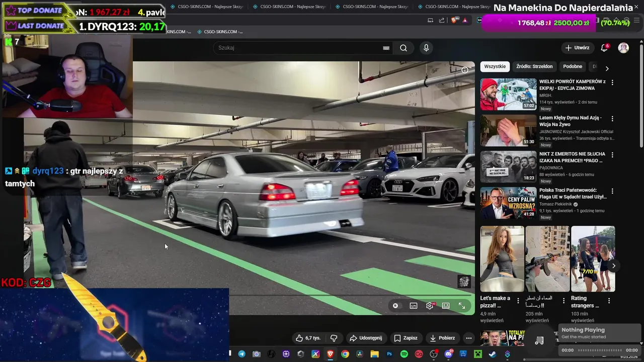The image size is (644, 362).
Task: Open options for WIELKI POWRÓT KAMPERÓW video
Action: (612, 82)
